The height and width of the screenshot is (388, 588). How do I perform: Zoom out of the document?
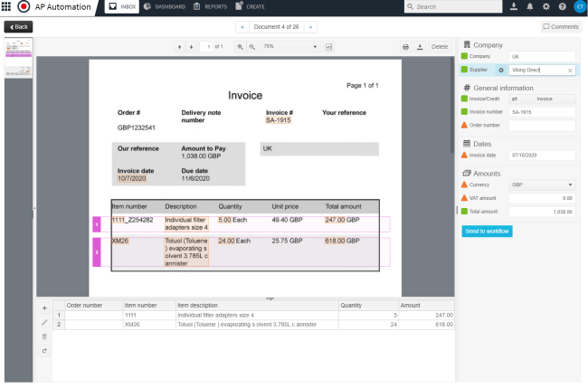(252, 47)
